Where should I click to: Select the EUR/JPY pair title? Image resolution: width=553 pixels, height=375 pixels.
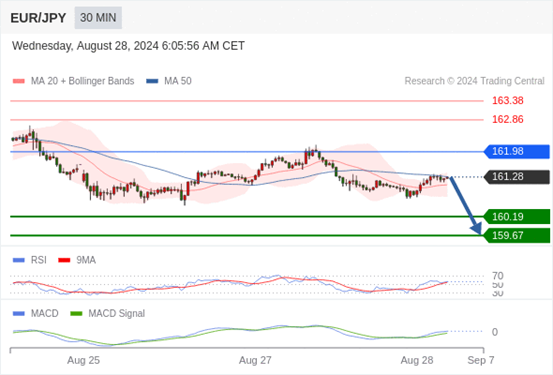click(x=38, y=18)
